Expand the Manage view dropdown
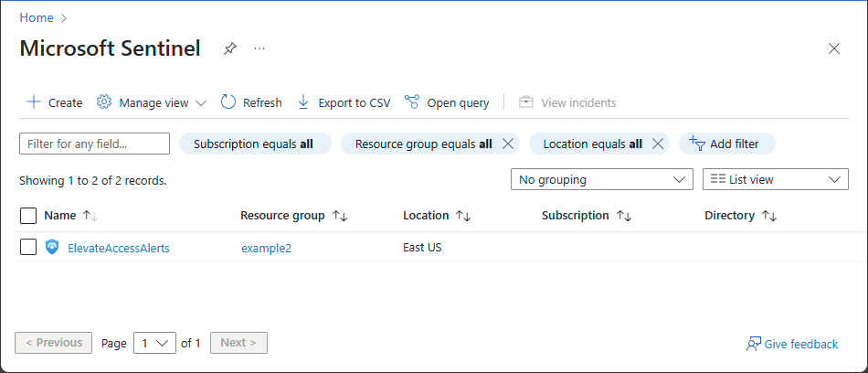The image size is (868, 373). pos(152,102)
